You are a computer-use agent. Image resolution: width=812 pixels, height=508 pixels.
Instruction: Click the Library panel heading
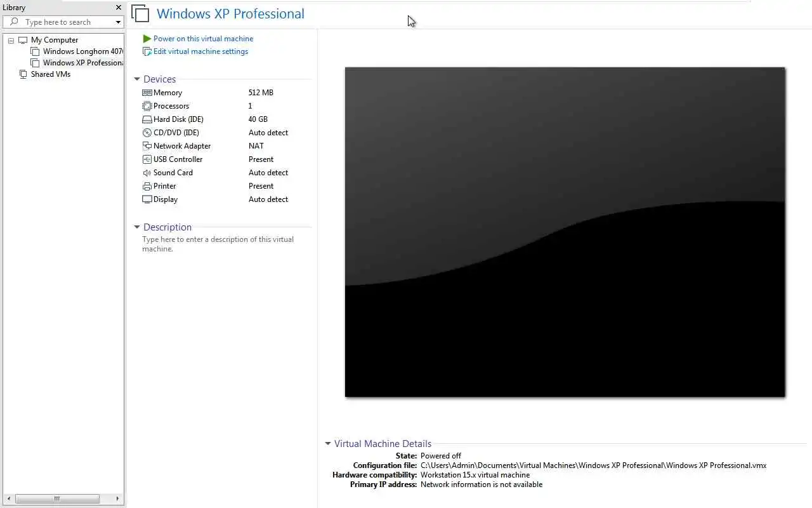click(x=14, y=8)
